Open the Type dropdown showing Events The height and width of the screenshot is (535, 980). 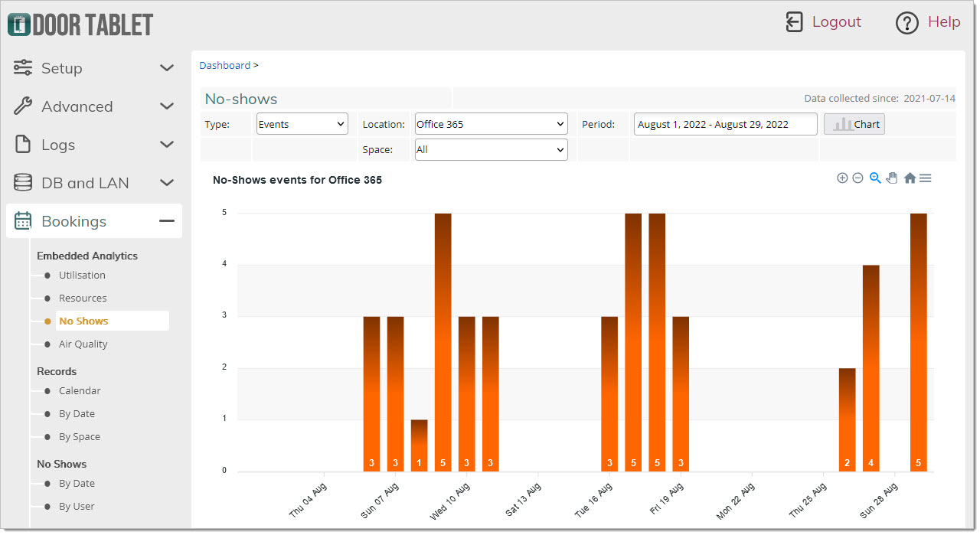coord(302,124)
